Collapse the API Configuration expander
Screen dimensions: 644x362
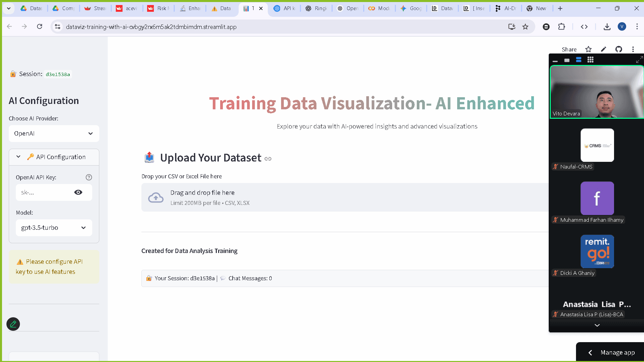[54, 157]
